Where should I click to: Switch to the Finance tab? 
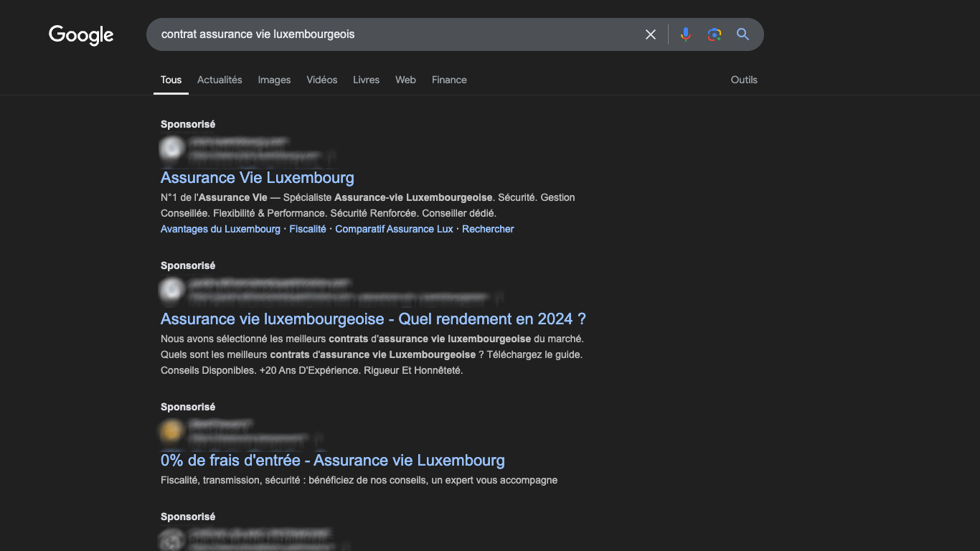(449, 80)
